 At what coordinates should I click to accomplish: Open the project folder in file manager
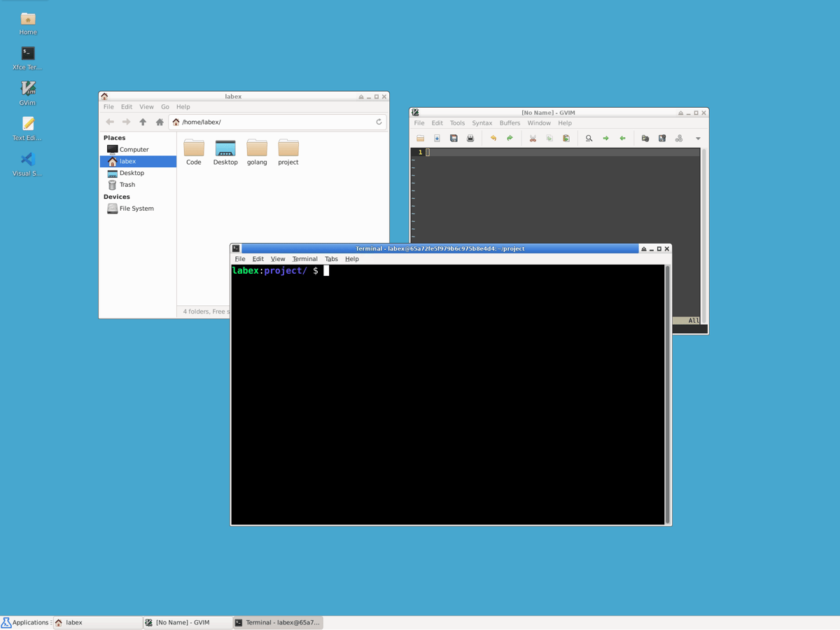(288, 152)
